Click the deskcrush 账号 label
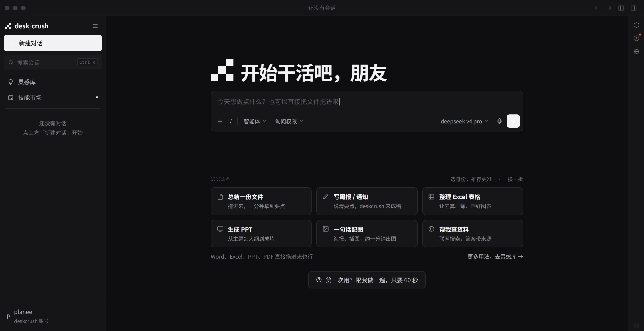The height and width of the screenshot is (331, 644). (31, 321)
